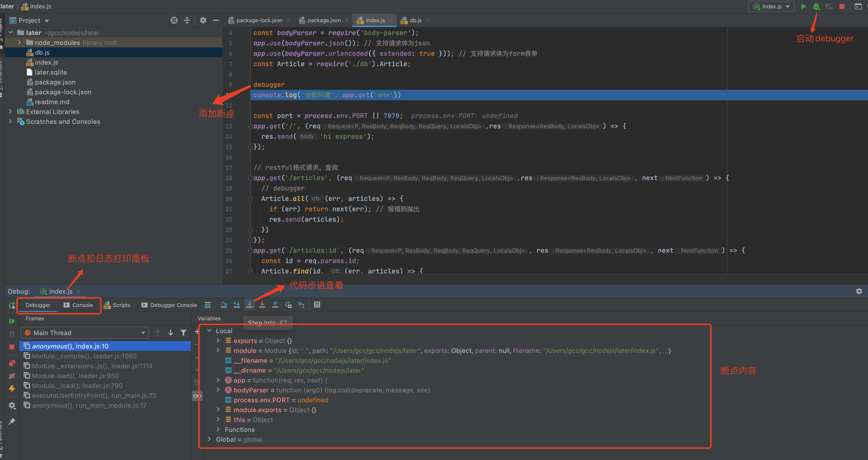Pause the program in debug sidebar
Screen dimensions: 868x460
tap(12, 334)
